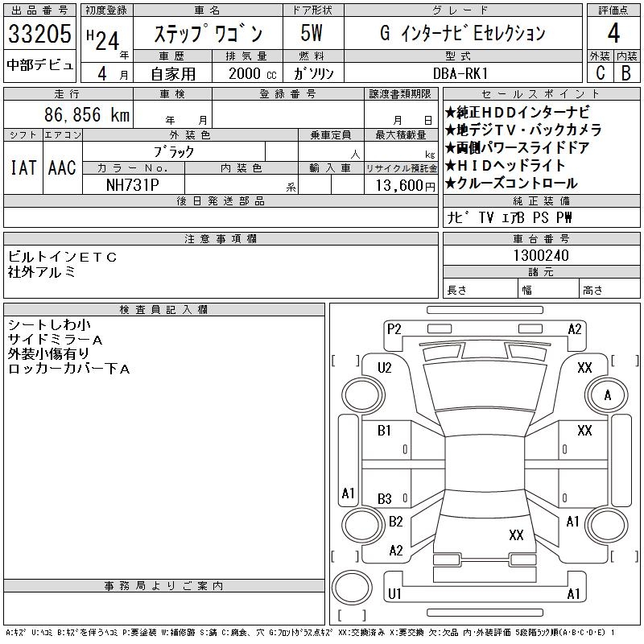This screenshot has height=644, width=644.
Task: Select the ビルトインETC note line
Action: (63, 257)
